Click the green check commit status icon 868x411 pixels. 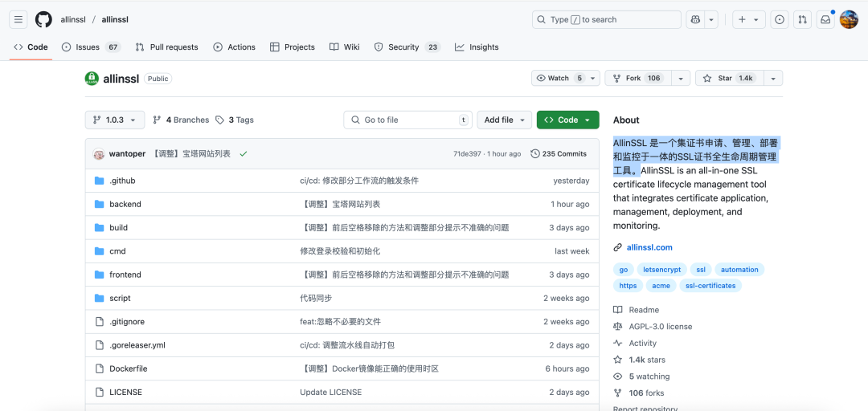coord(244,153)
